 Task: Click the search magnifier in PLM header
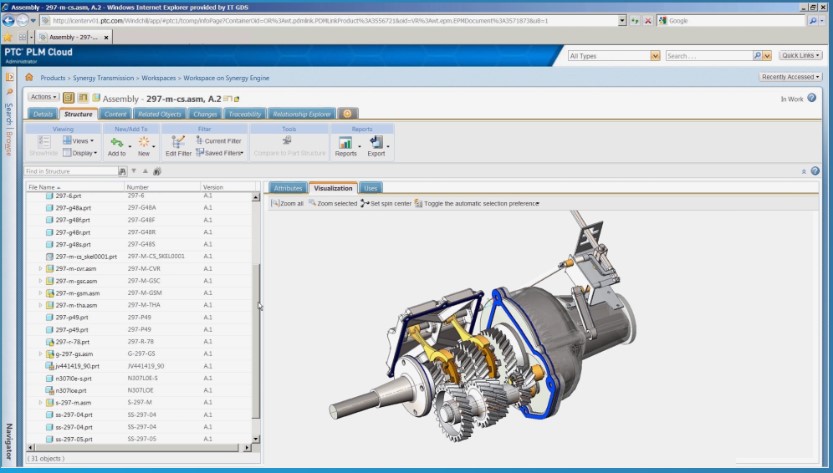757,55
